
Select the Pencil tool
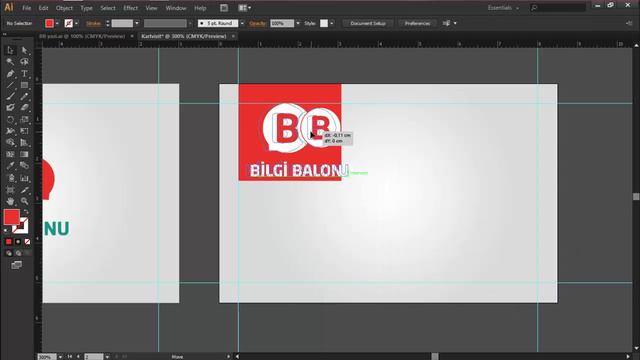coord(24,96)
